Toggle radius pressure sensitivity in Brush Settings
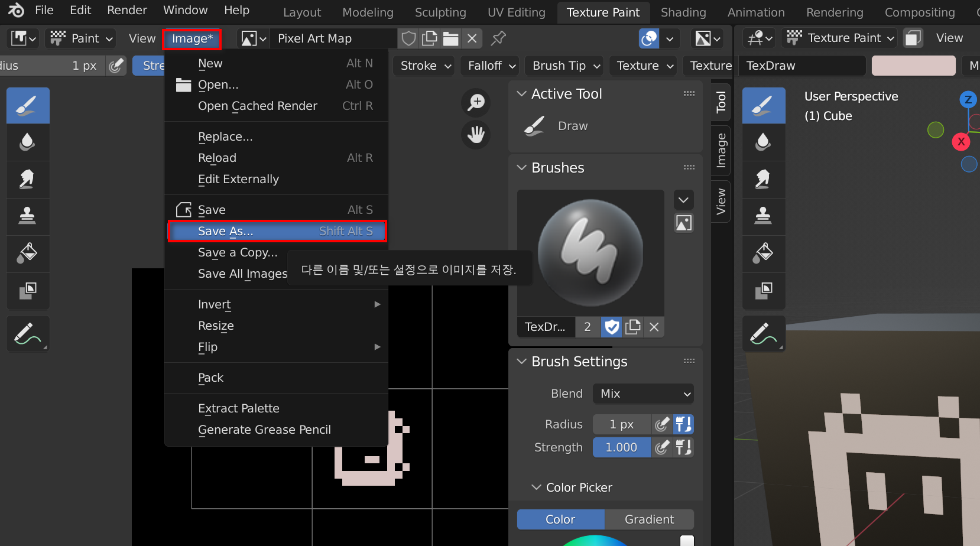Screen dimensions: 980x546 (662, 424)
